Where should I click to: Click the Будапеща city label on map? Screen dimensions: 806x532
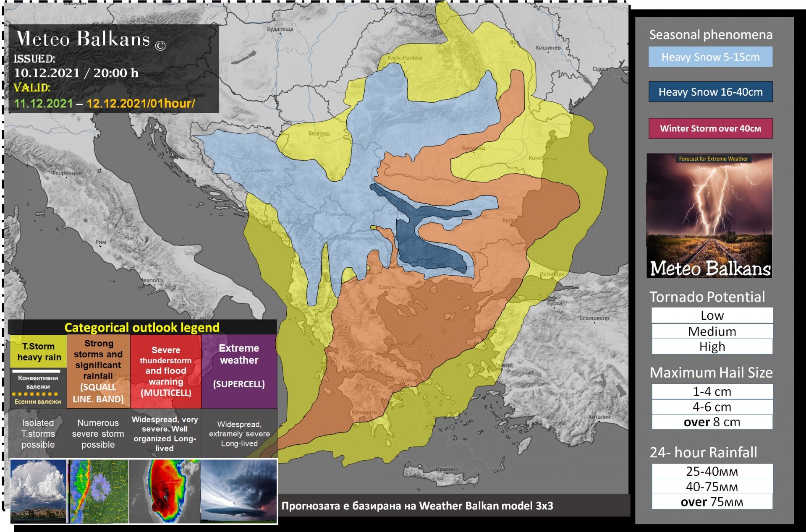(x=280, y=29)
